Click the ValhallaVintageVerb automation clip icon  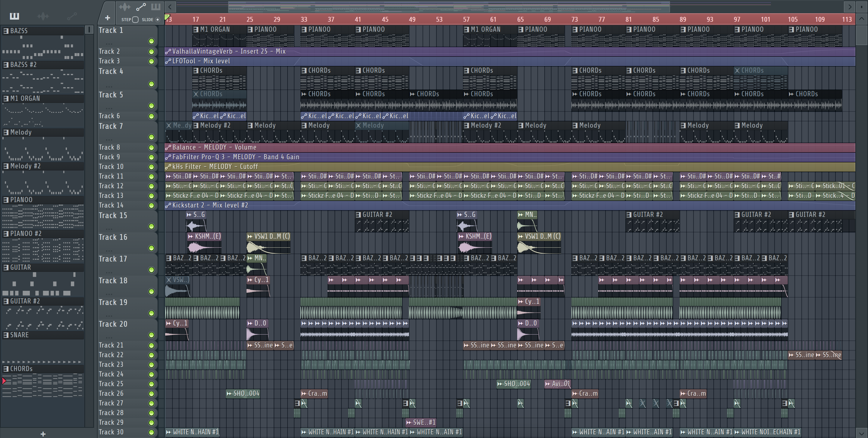click(168, 52)
